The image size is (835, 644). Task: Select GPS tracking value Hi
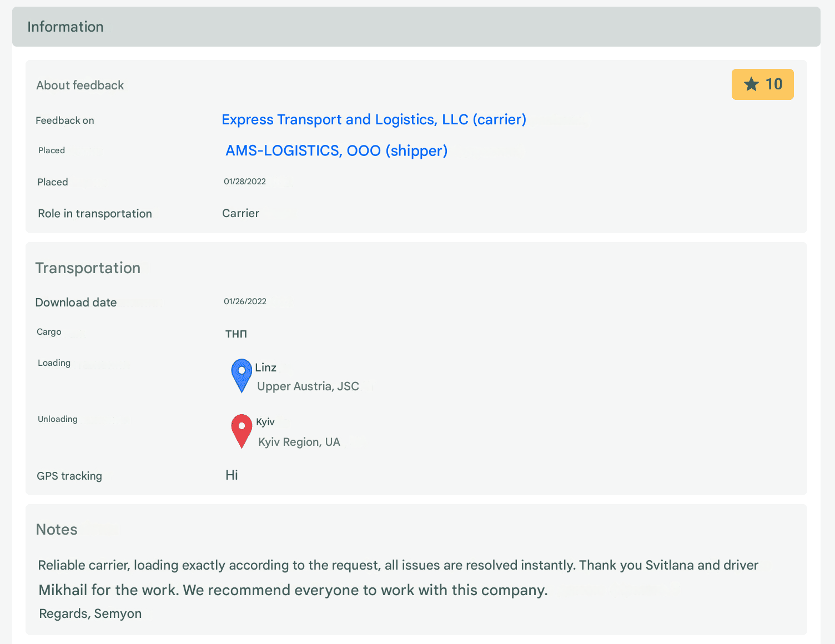tap(232, 475)
